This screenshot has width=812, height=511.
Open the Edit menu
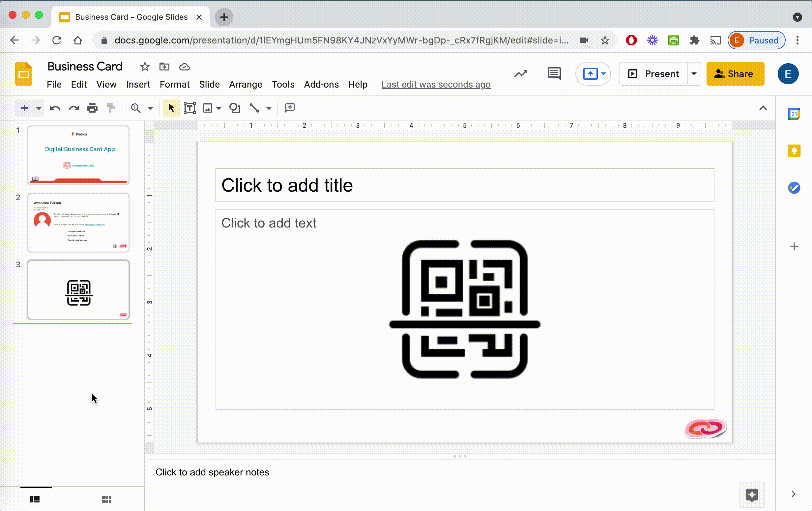[x=79, y=84]
